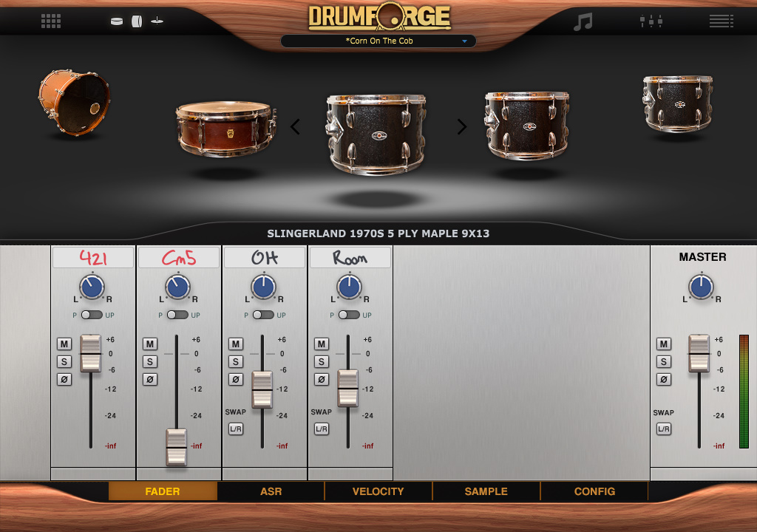This screenshot has width=757, height=532.
Task: Invert phase on the Cm5 channel
Action: [150, 380]
